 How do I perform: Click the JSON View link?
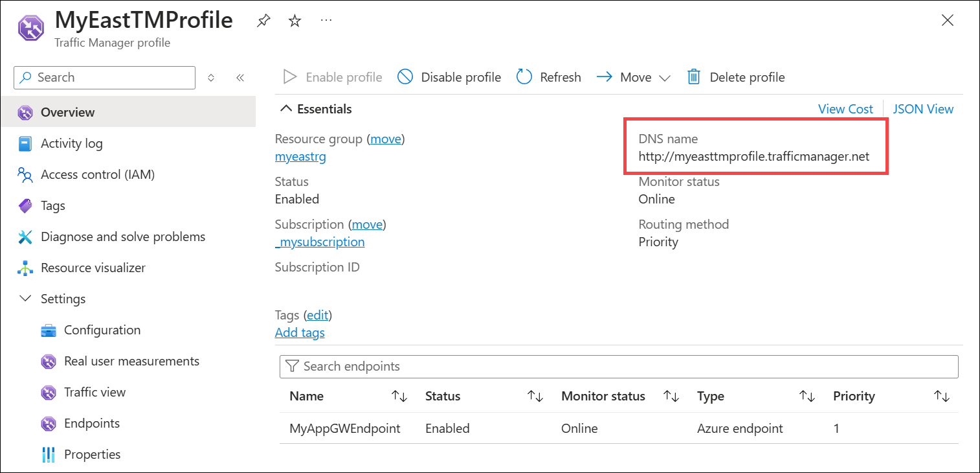[923, 108]
